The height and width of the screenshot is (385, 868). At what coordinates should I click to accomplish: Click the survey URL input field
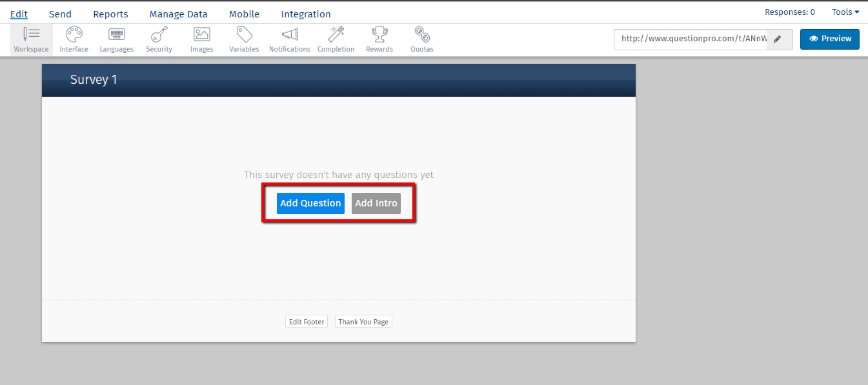[x=691, y=39]
